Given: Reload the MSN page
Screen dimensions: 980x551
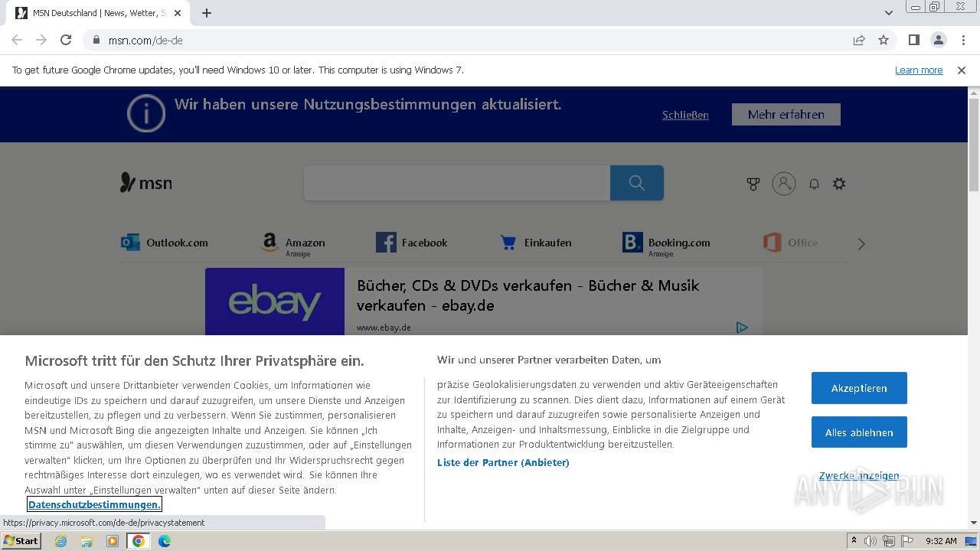Looking at the screenshot, I should [x=66, y=40].
